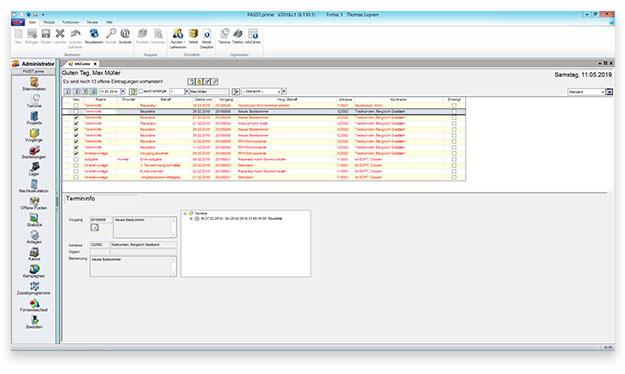Viewport: 625px width, 374px height.
Task: Open Kampagnen in the sidebar
Action: point(34,272)
